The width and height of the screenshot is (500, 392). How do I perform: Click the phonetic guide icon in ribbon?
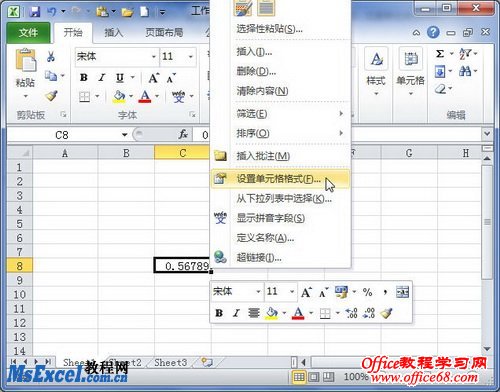tap(178, 97)
